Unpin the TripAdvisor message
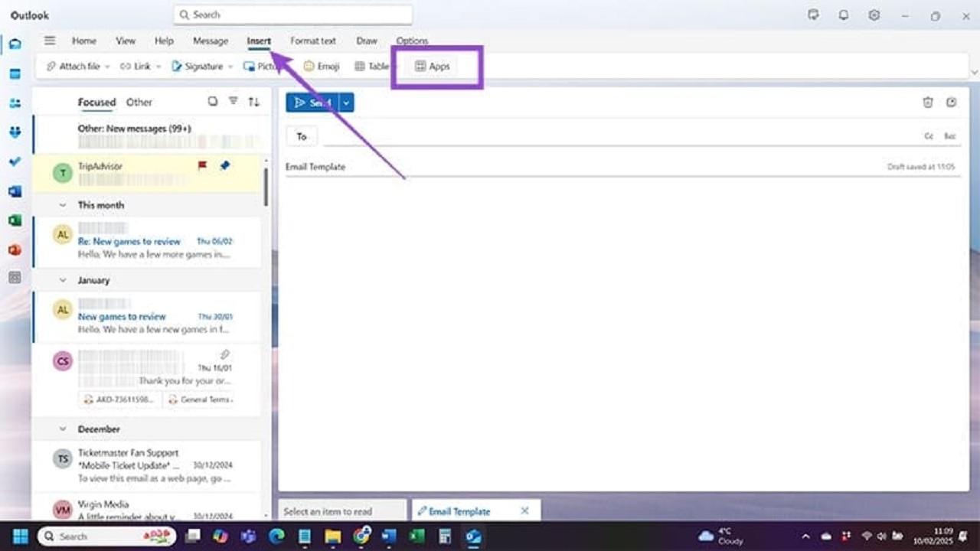 [x=224, y=165]
